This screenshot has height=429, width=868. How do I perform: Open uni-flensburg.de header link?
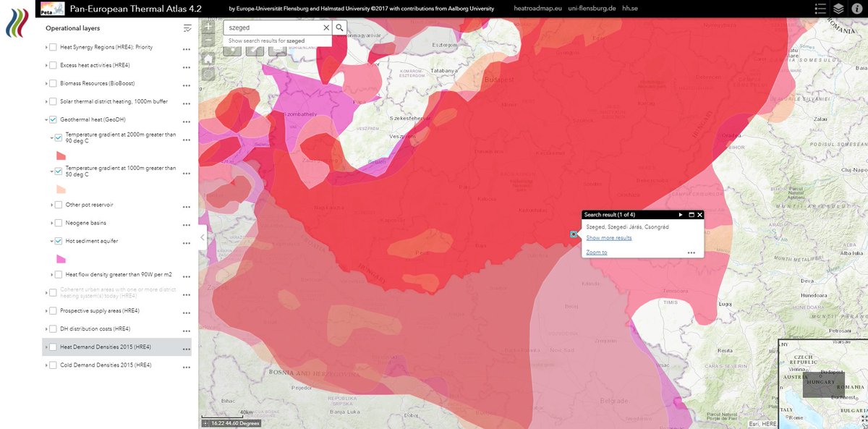(x=593, y=9)
